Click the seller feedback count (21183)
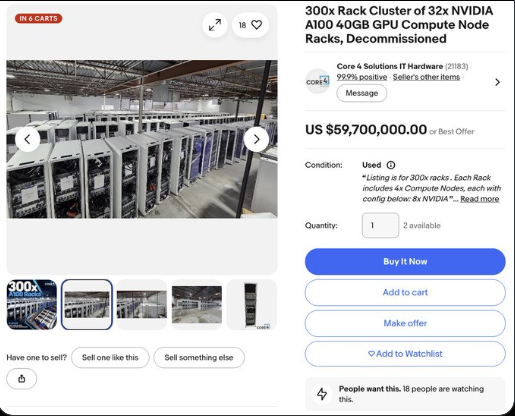The width and height of the screenshot is (515, 416). pos(457,66)
